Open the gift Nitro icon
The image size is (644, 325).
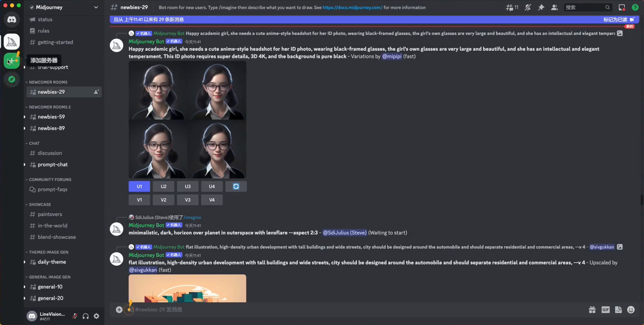pos(592,310)
